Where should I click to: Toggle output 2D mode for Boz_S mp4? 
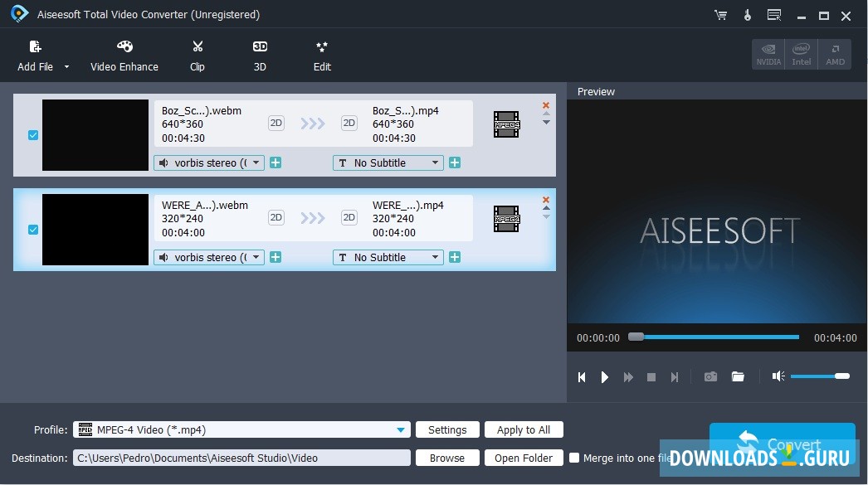tap(349, 123)
